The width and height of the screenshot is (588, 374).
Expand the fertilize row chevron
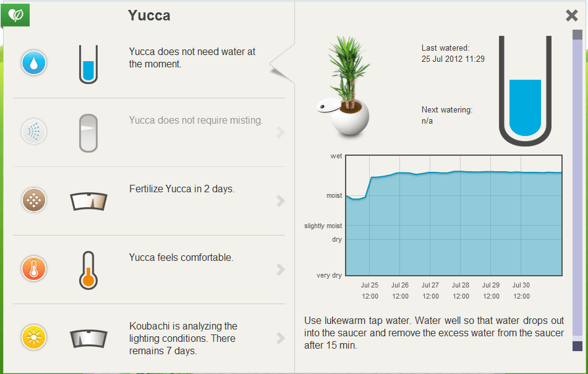(x=281, y=201)
